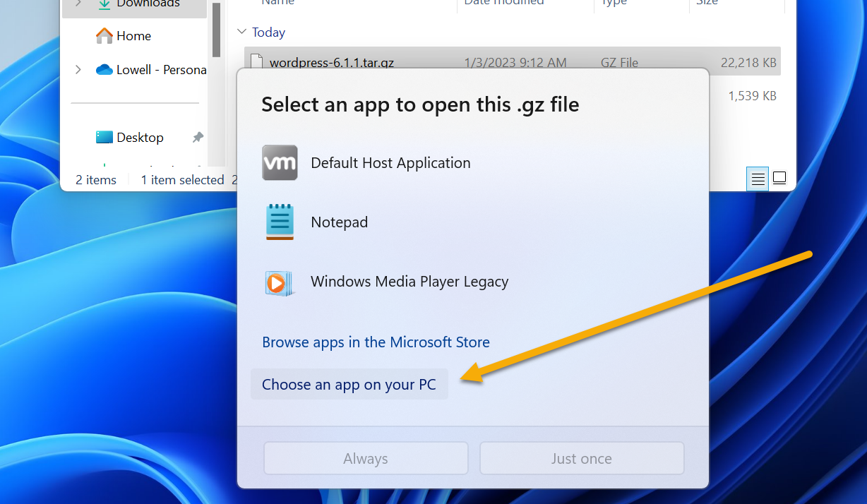
Task: Switch to Large icons view mode
Action: (779, 178)
